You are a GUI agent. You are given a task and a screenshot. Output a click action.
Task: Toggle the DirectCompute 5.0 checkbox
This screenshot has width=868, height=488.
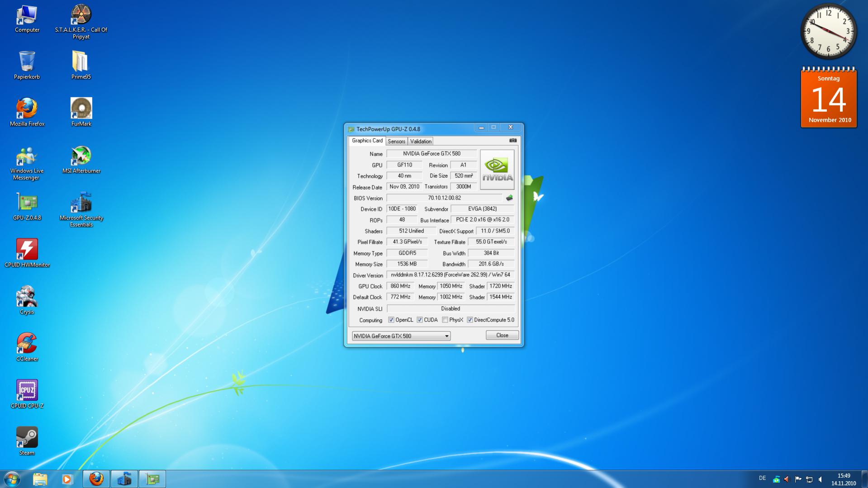tap(470, 320)
